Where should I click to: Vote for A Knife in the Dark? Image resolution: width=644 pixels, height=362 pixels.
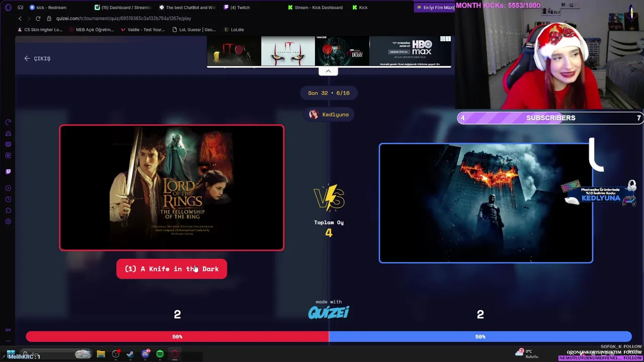(x=172, y=269)
